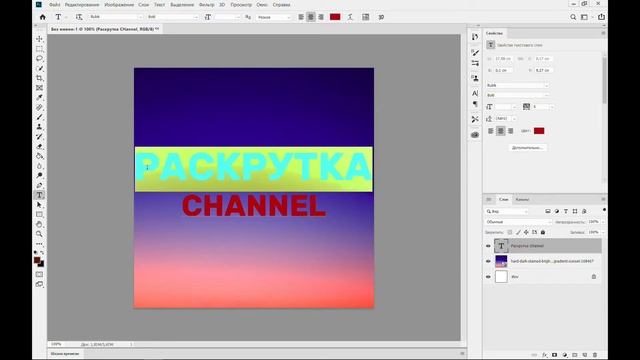Image resolution: width=640 pixels, height=360 pixels.
Task: Open font style dropdown in options bar
Action: click(172, 17)
